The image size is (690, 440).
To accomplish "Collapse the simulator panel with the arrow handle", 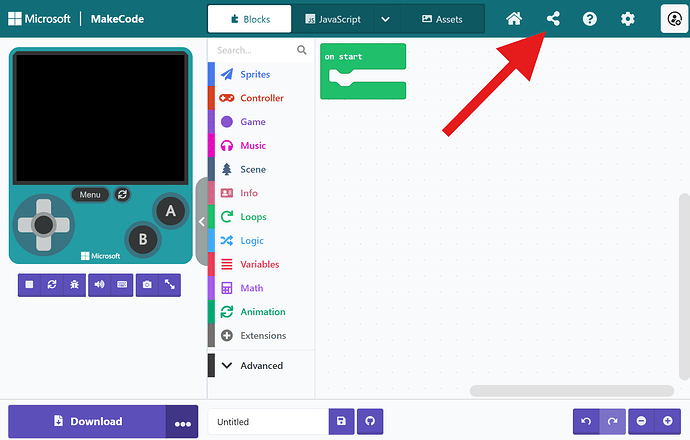I will tap(202, 221).
